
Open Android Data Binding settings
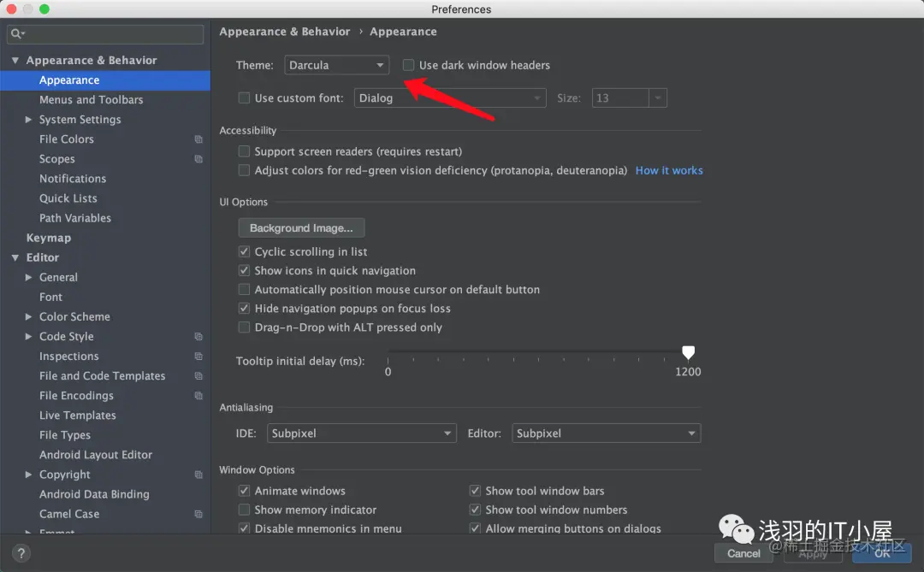[94, 494]
